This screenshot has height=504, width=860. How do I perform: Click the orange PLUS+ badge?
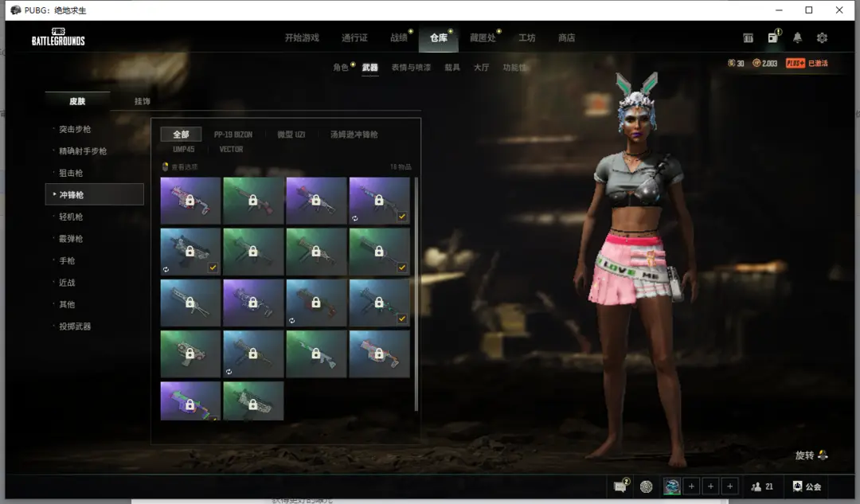coord(795,63)
